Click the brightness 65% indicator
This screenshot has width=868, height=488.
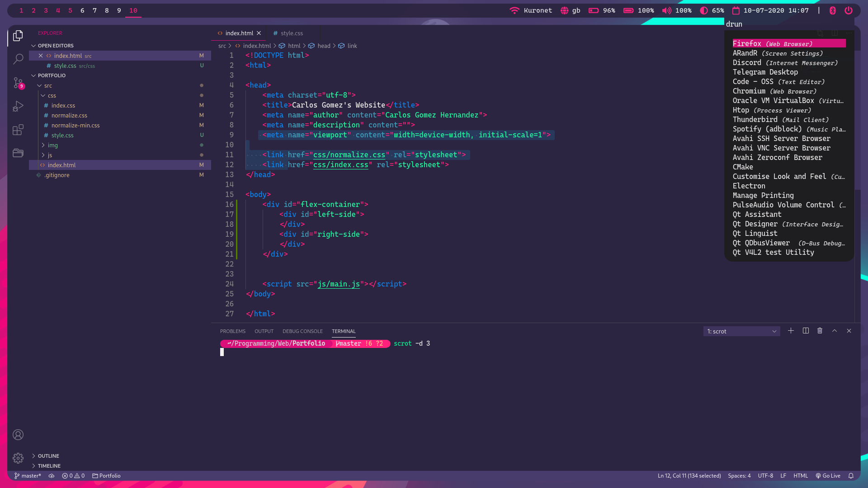[712, 10]
